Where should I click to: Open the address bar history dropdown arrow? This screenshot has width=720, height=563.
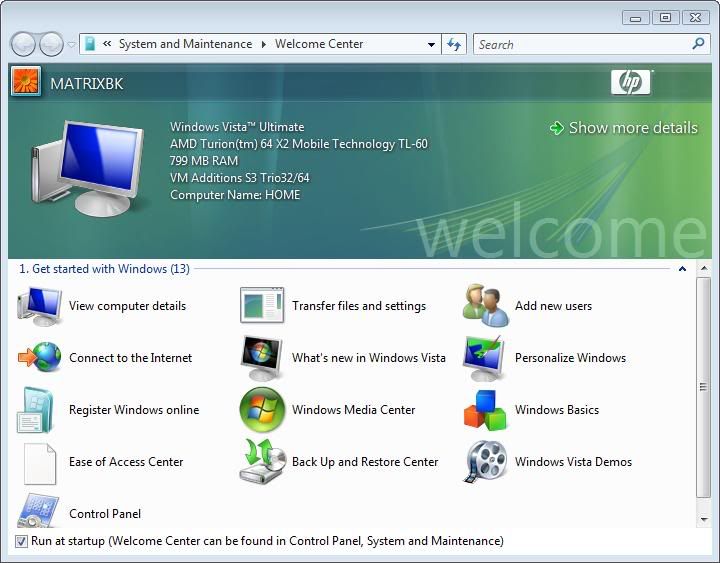click(x=431, y=45)
